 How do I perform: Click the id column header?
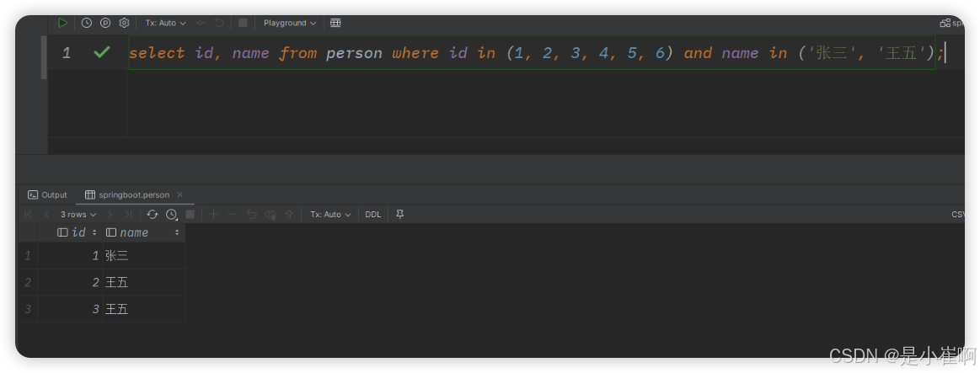tap(71, 232)
